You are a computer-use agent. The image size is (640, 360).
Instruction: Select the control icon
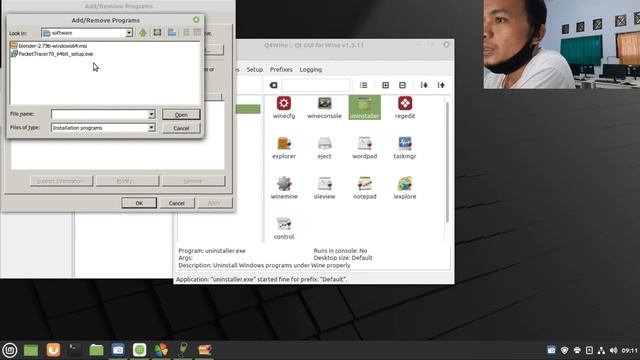coord(284,228)
